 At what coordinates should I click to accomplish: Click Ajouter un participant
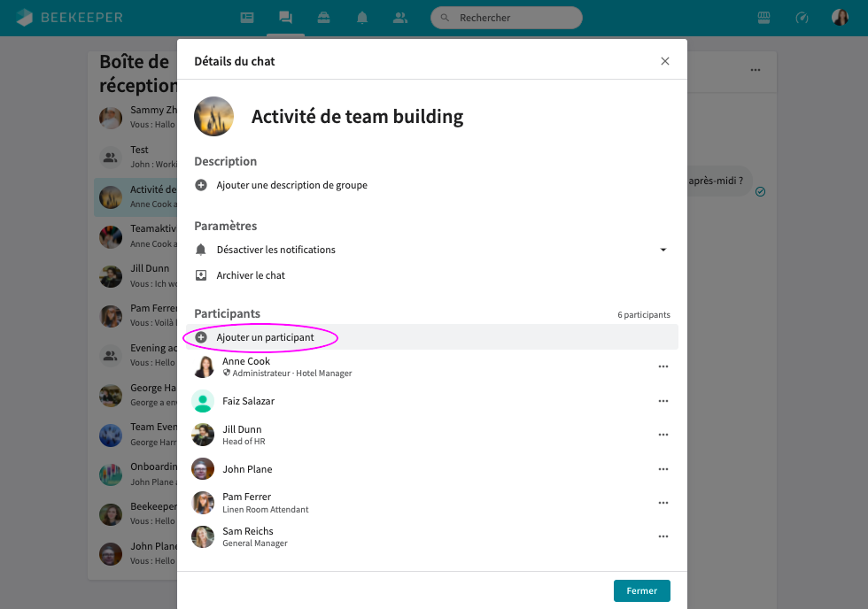(x=265, y=337)
